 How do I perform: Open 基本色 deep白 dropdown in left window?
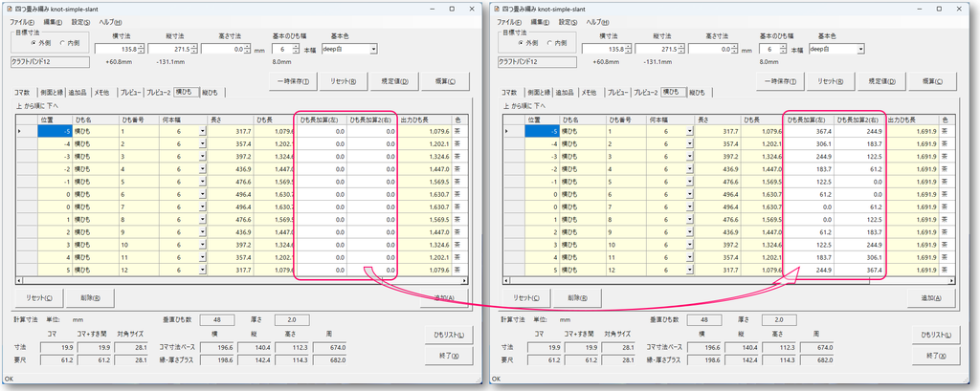click(374, 49)
